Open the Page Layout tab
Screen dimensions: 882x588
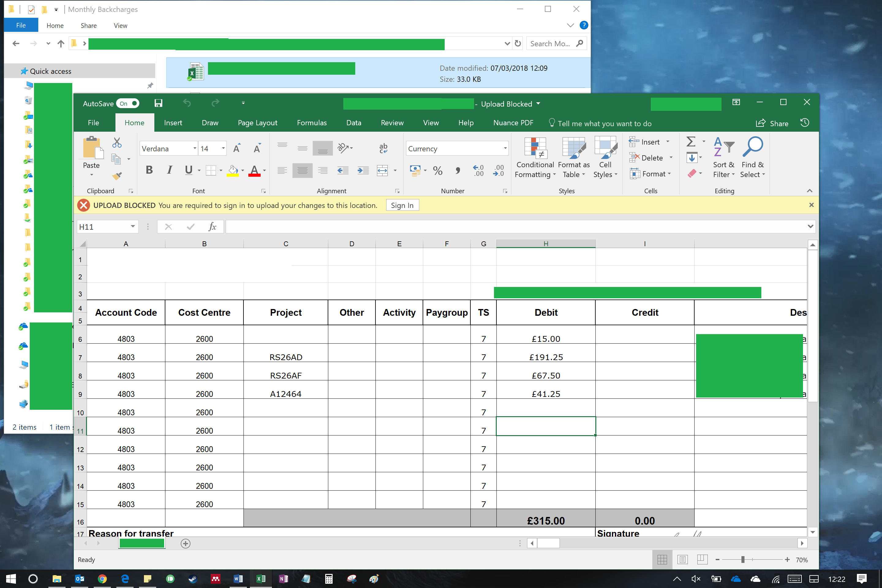[258, 123]
